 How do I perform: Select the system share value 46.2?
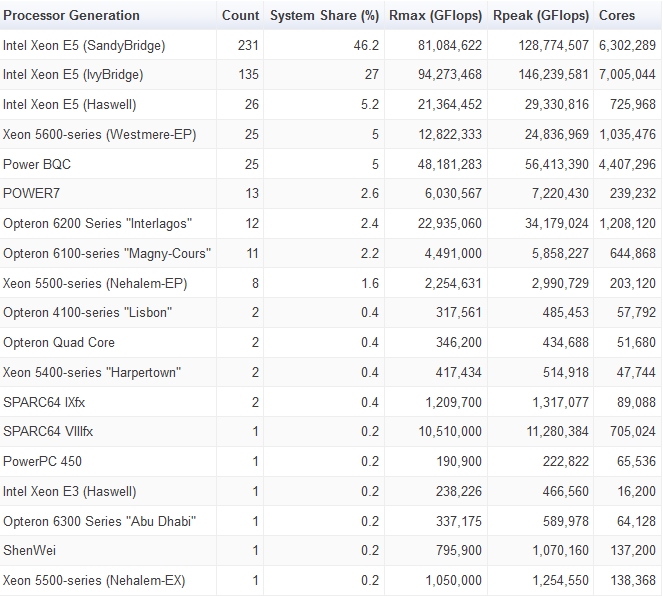coord(366,45)
